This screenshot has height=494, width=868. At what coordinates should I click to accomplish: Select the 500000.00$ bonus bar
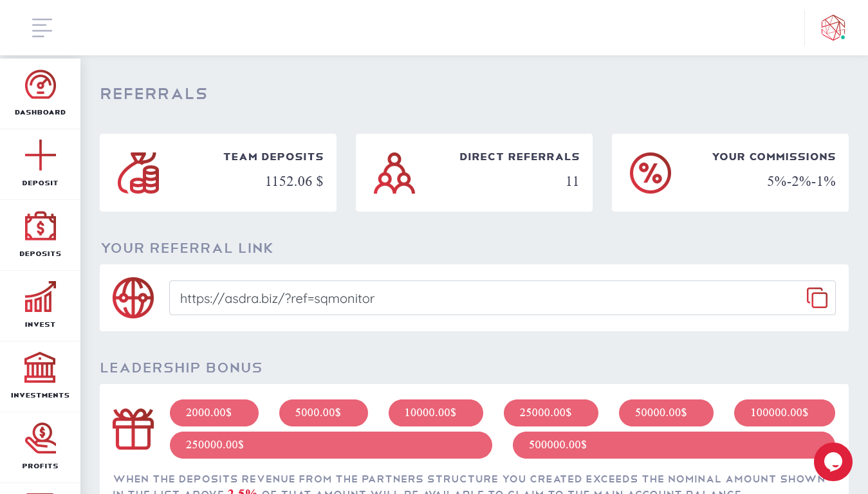(674, 445)
